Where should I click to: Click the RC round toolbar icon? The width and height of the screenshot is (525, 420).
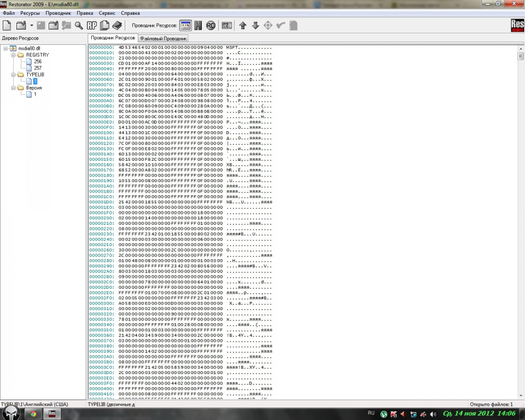[211, 25]
